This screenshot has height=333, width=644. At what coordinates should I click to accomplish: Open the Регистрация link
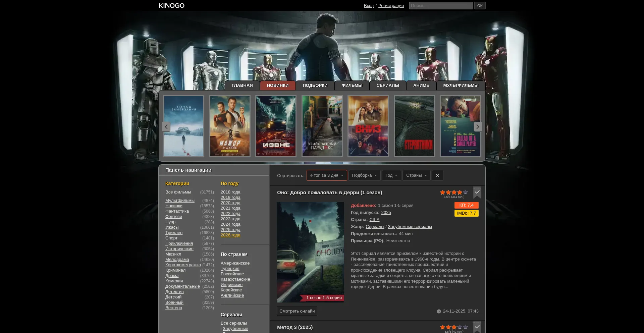click(391, 6)
